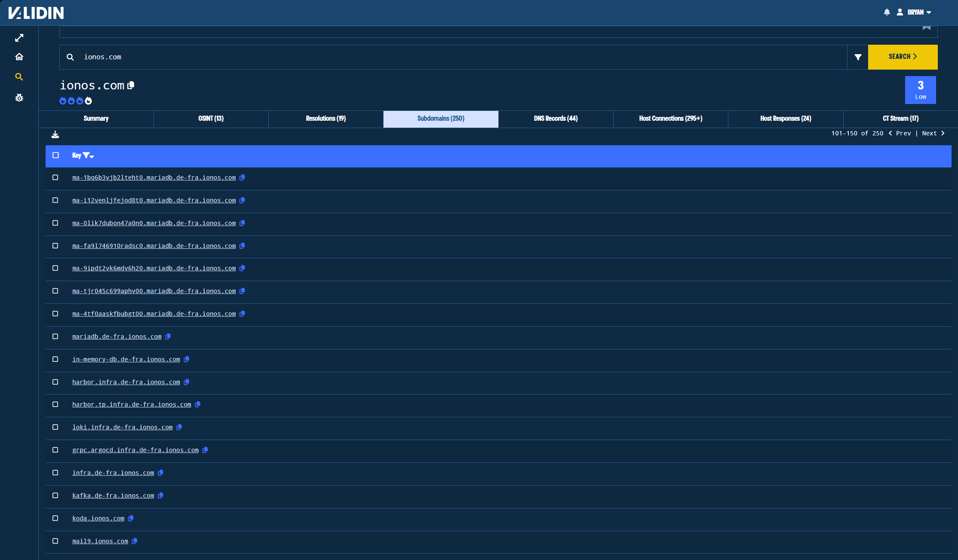The width and height of the screenshot is (958, 560).
Task: Copy in-memory-db.de-fra.ionos.com to clipboard
Action: tap(186, 359)
